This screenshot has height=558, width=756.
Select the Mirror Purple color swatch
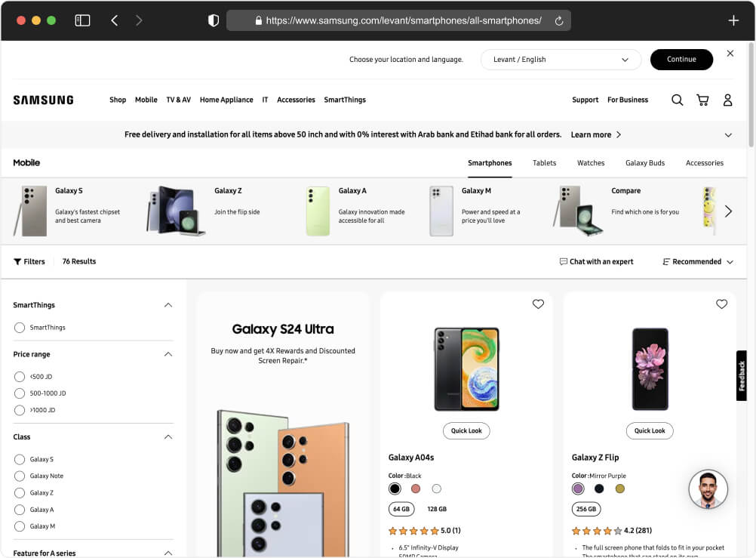[578, 489]
